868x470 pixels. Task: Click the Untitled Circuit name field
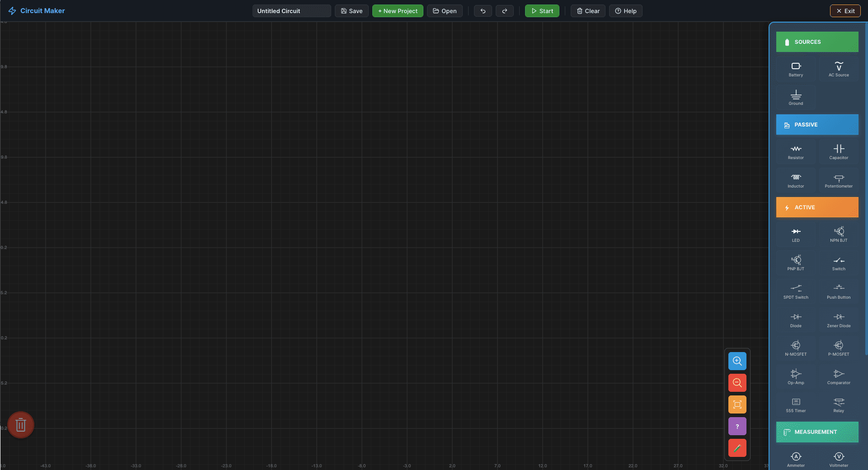(291, 11)
